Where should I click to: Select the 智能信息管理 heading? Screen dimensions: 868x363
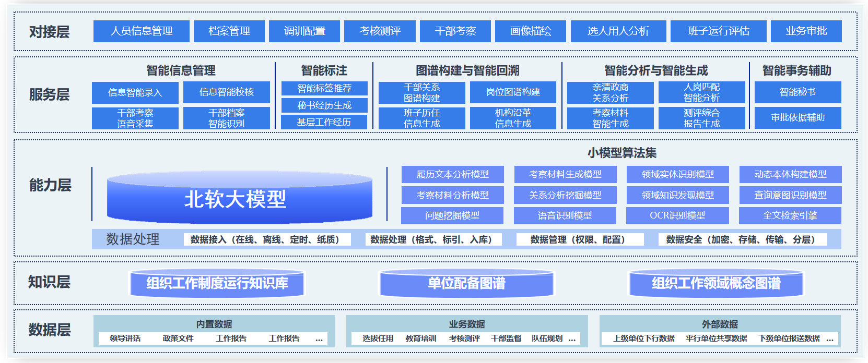tap(181, 70)
